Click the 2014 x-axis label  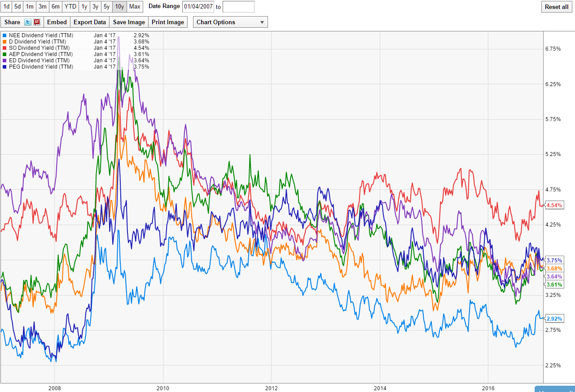coord(380,388)
